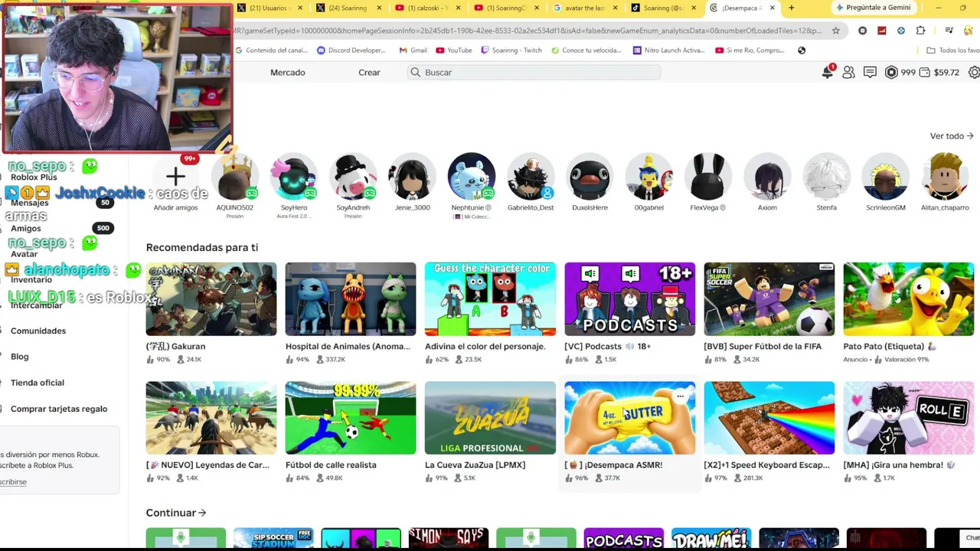This screenshot has width=980, height=551.
Task: Bookmark this page with the star icon
Action: [835, 31]
